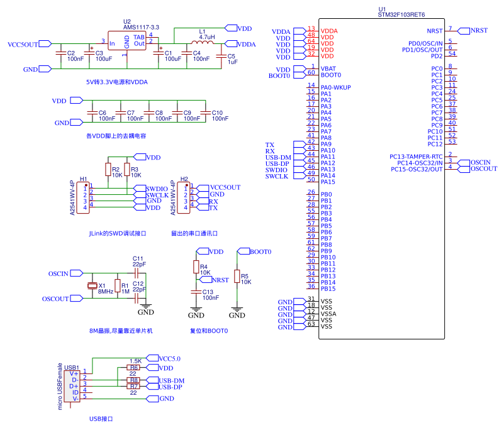
Task: Select the OSCOUT port at U1 pin 4
Action: point(464,169)
